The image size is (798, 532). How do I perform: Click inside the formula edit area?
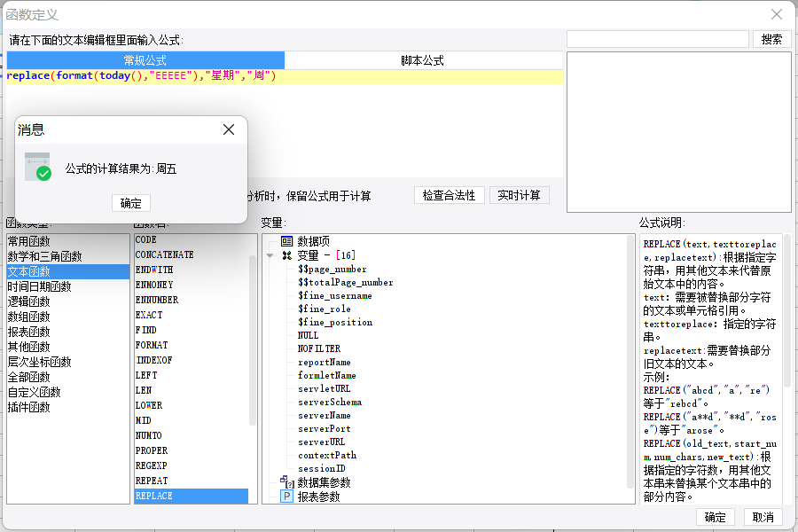[285, 122]
